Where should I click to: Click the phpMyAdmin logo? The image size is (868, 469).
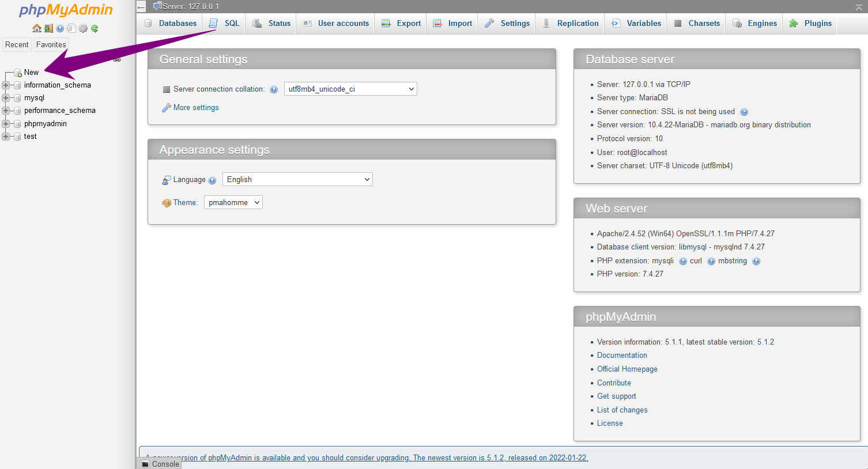pyautogui.click(x=66, y=10)
